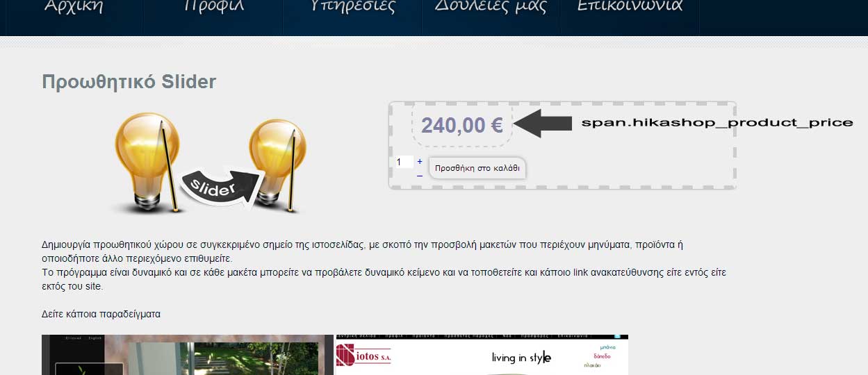Viewport: 868px width, 375px height.
Task: Click the μπάνιο link in Siotos preview
Action: click(602, 347)
